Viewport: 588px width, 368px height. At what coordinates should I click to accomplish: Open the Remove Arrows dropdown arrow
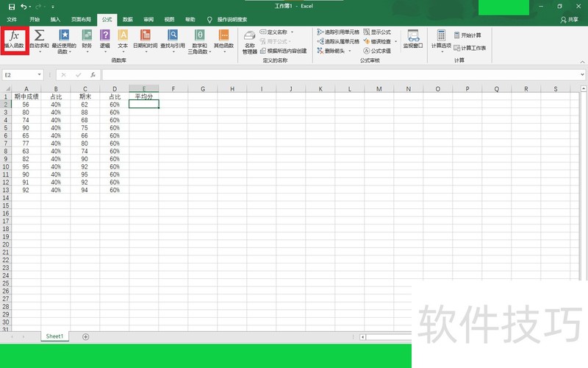pyautogui.click(x=350, y=51)
